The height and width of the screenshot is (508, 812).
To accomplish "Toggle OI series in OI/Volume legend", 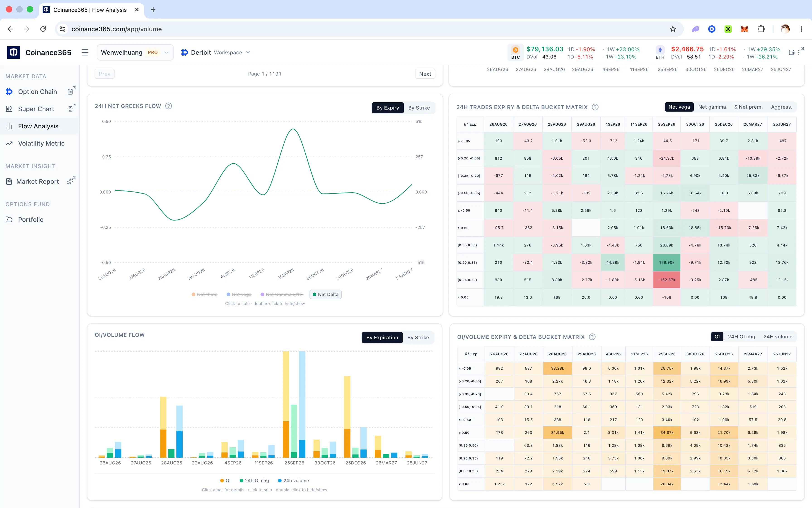I will 225,481.
